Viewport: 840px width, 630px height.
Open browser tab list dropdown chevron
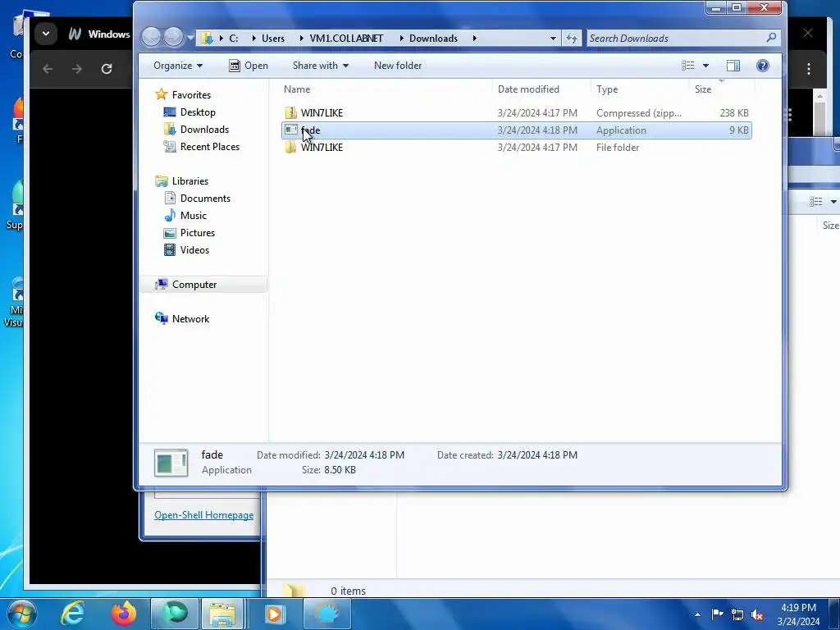(46, 34)
